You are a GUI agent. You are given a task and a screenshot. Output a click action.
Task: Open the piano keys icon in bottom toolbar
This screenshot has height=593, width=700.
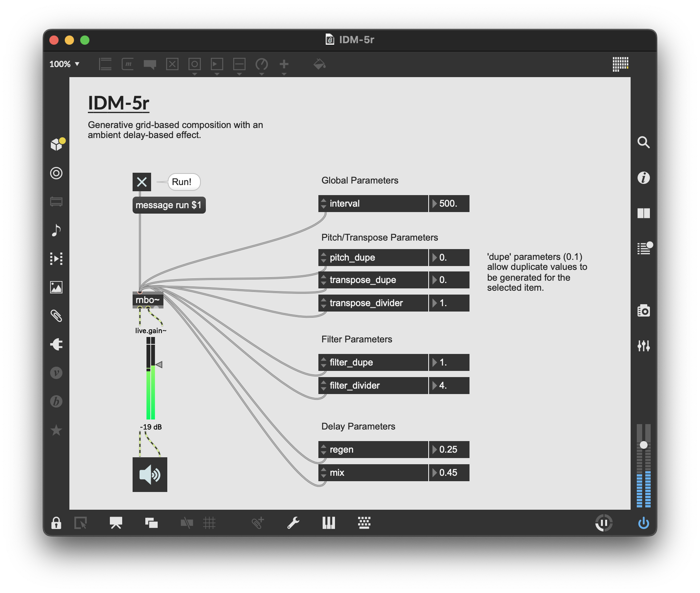[x=328, y=523]
